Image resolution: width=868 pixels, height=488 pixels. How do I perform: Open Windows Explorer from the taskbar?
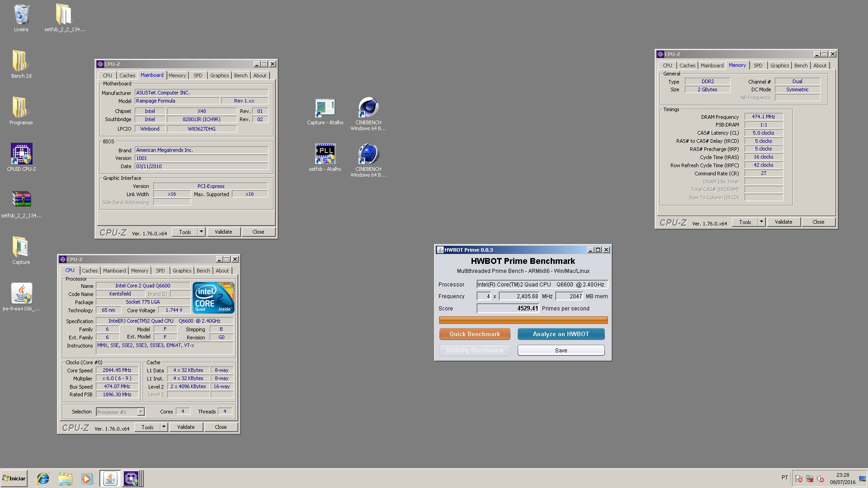[x=65, y=479]
